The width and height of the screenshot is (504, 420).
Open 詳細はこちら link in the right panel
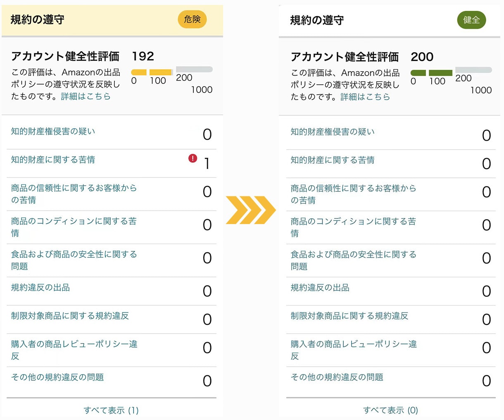365,97
